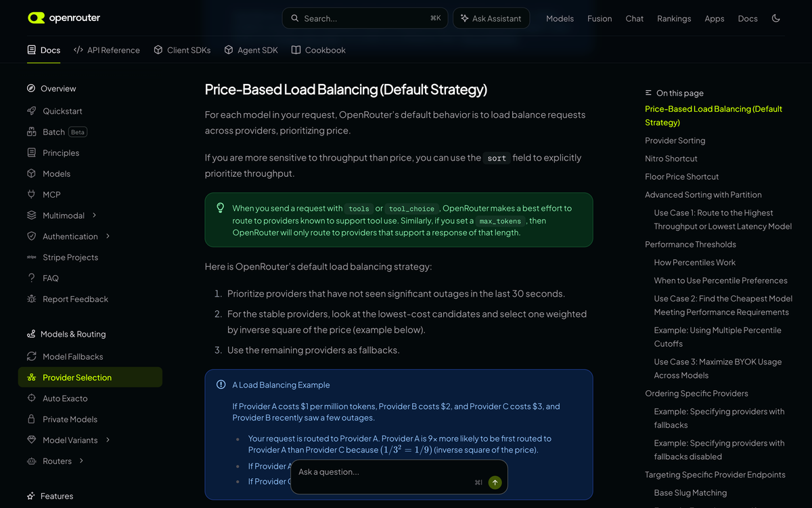Image resolution: width=812 pixels, height=508 pixels.
Task: Click the OpenRouter logo icon
Action: [36, 18]
